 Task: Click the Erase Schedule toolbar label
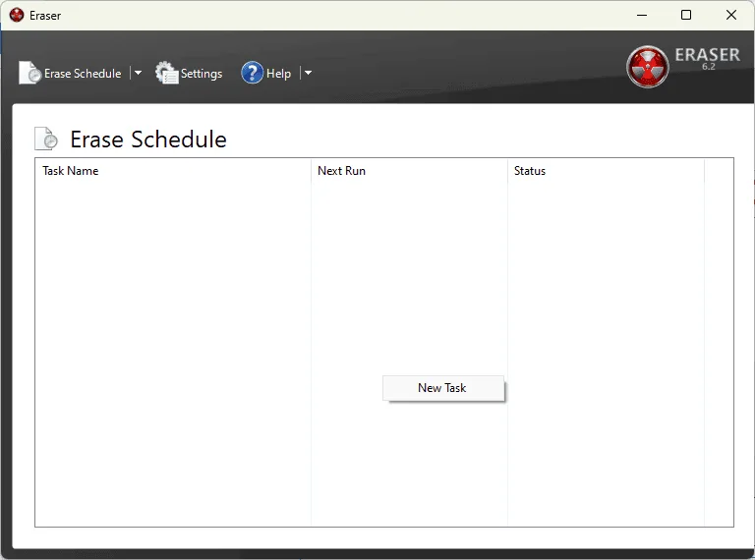(83, 74)
